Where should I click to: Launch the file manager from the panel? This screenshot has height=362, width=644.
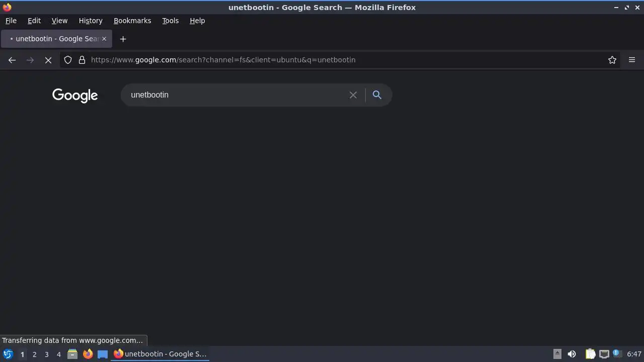(x=72, y=354)
